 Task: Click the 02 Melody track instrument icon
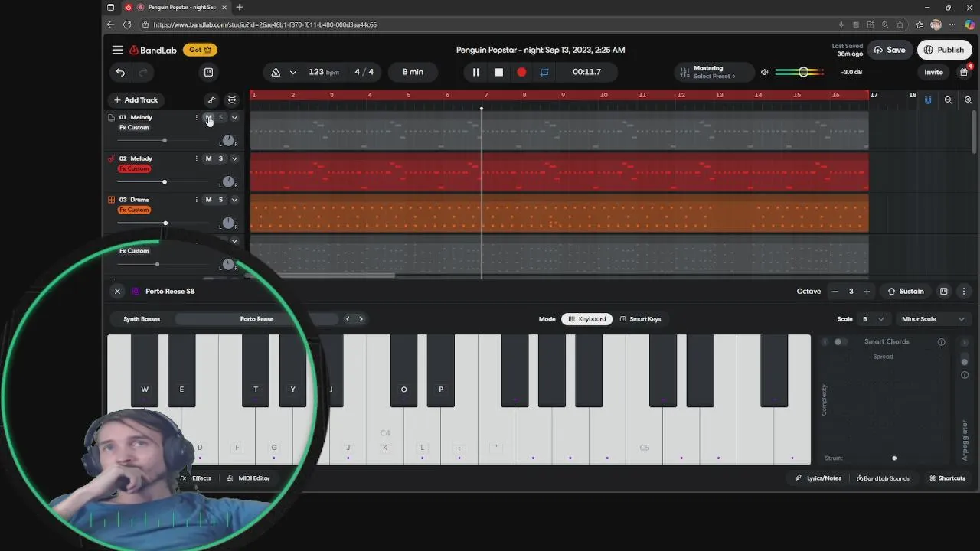tap(111, 158)
